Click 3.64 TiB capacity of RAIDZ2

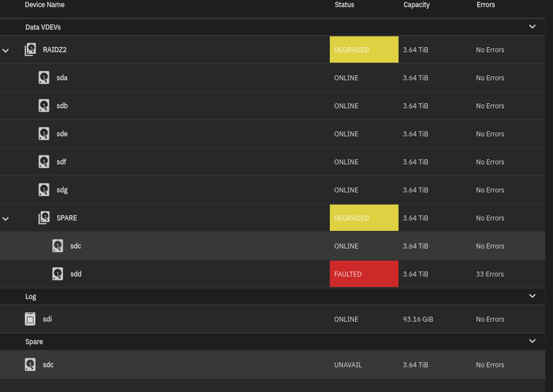click(x=416, y=49)
